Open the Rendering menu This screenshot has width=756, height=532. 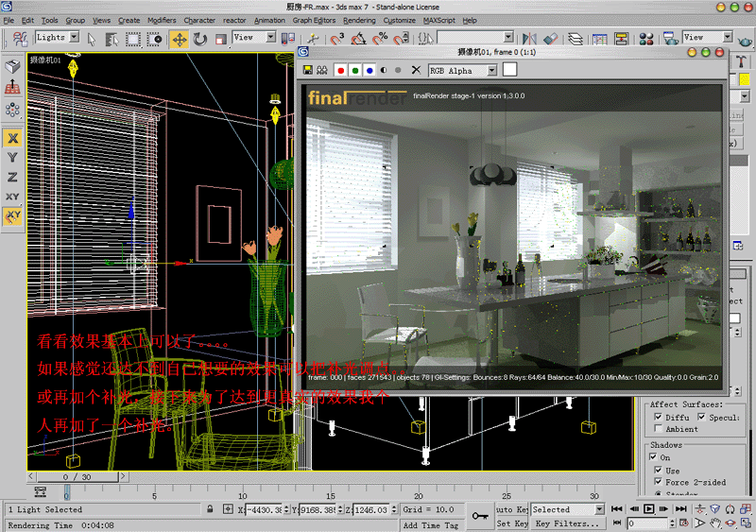359,20
